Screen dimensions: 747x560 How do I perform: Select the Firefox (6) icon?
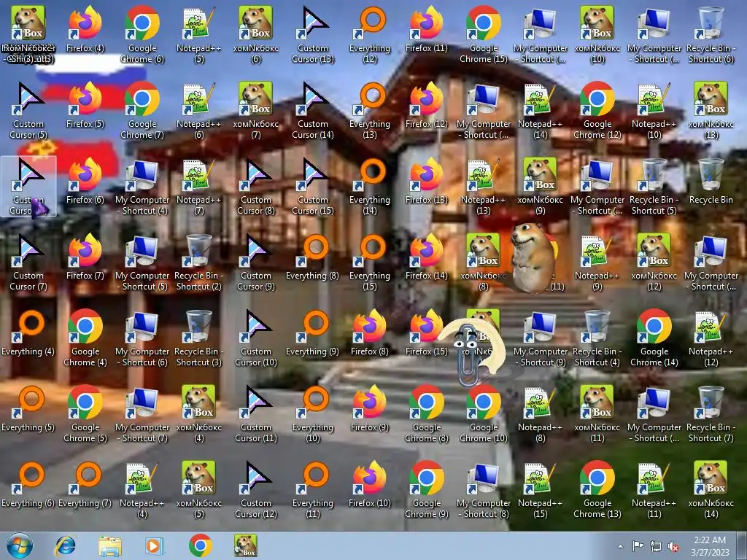click(x=85, y=181)
